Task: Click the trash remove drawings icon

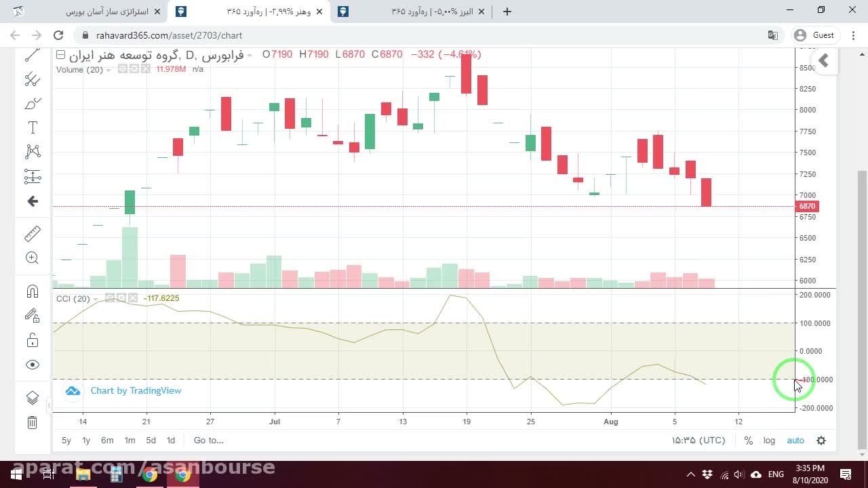Action: (33, 423)
